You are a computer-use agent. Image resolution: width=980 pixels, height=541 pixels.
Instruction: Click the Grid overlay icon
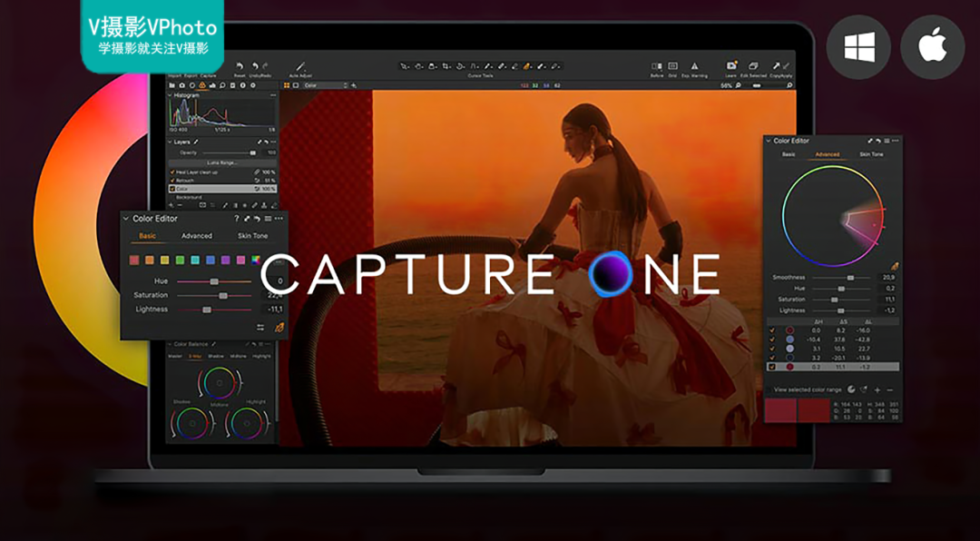[x=672, y=66]
